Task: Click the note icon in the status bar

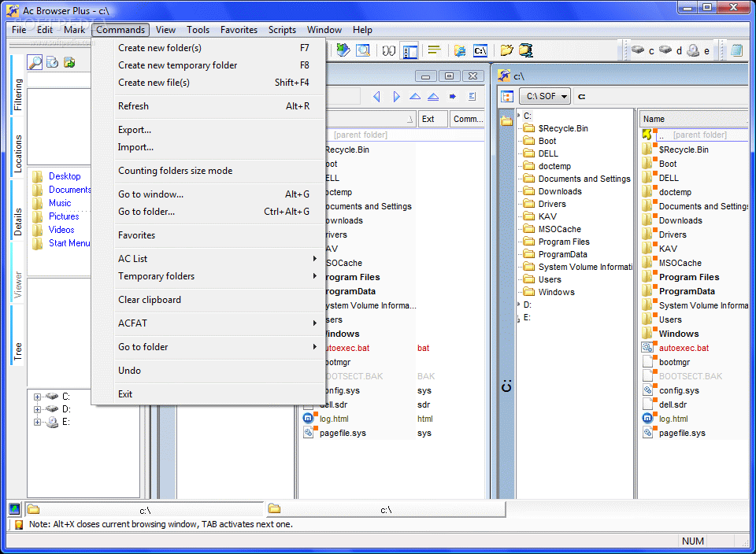Action: tap(19, 525)
